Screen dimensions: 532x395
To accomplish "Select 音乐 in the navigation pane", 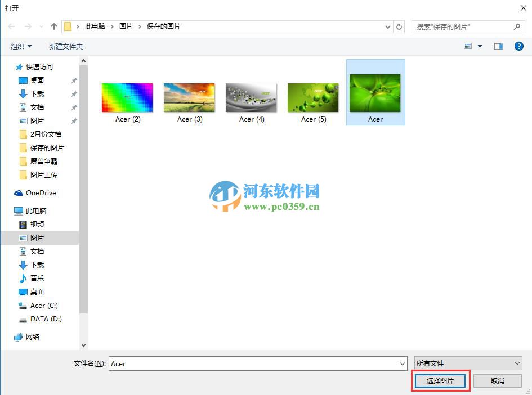I will pyautogui.click(x=37, y=278).
